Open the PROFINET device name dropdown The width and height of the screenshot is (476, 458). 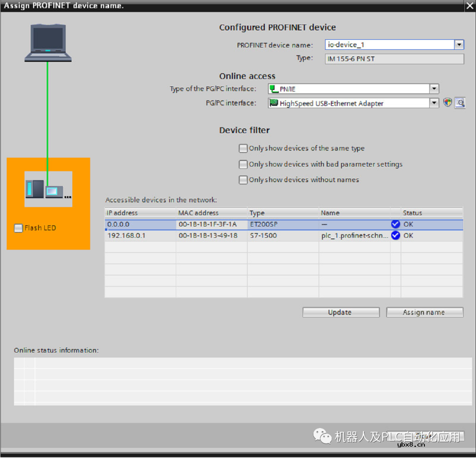[x=459, y=45]
